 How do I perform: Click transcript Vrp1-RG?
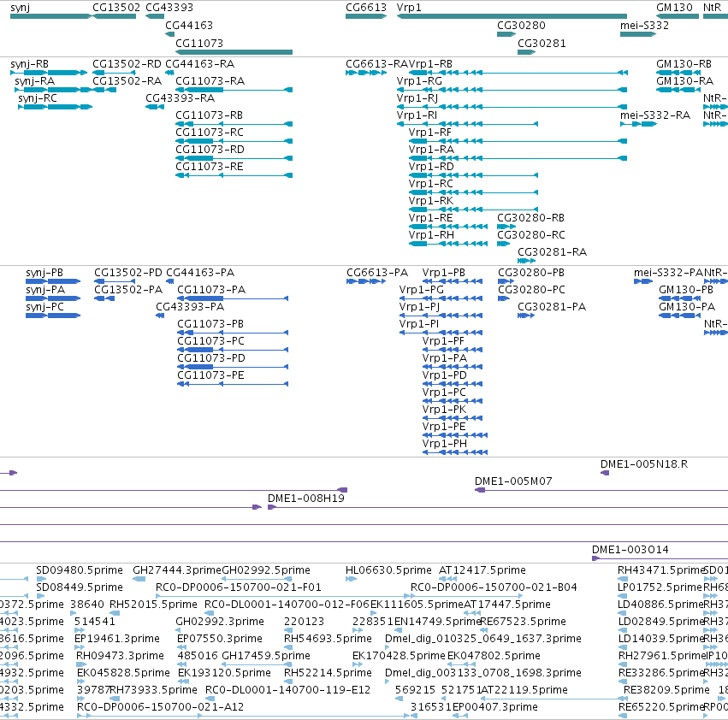tap(419, 81)
